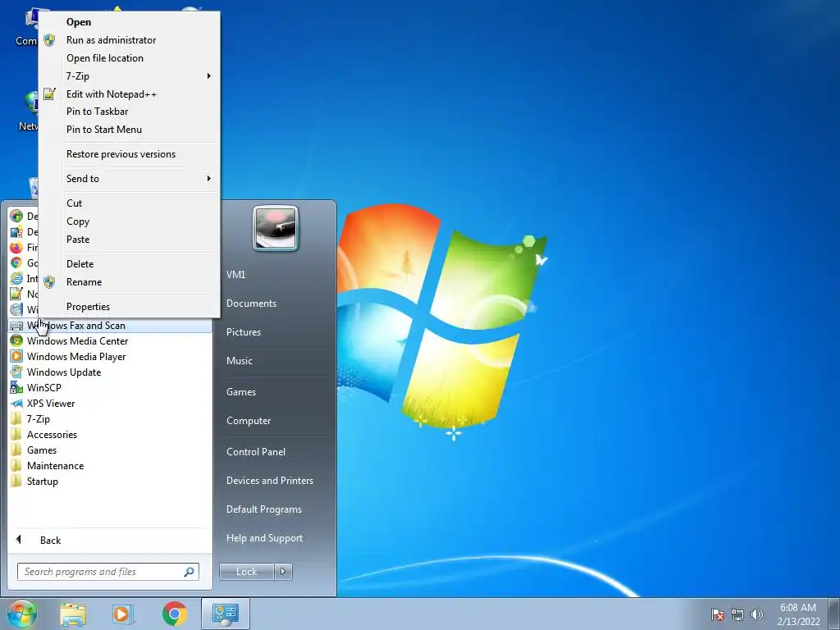Open the shutdown options arrow next to Lock
840x630 pixels.
pyautogui.click(x=283, y=572)
